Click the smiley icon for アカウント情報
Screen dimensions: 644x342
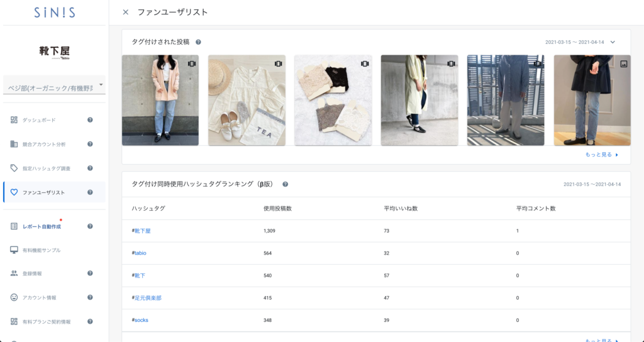(14, 297)
